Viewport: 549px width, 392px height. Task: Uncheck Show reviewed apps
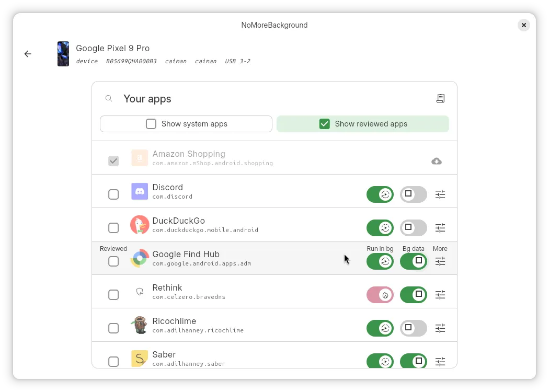[325, 124]
